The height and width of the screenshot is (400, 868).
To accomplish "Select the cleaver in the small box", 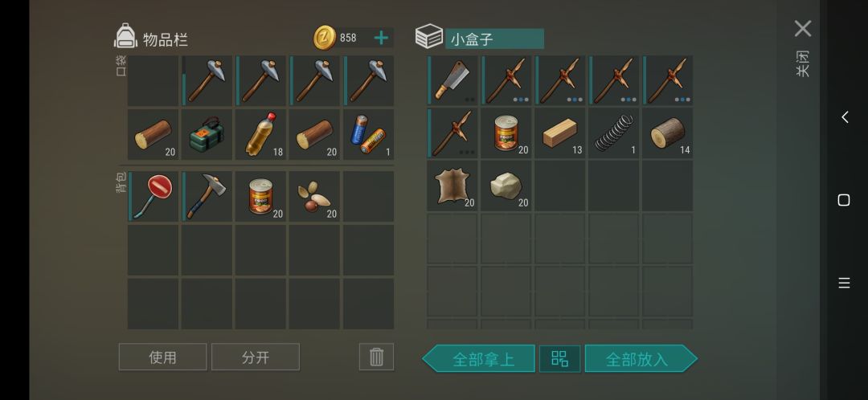I will tap(452, 81).
